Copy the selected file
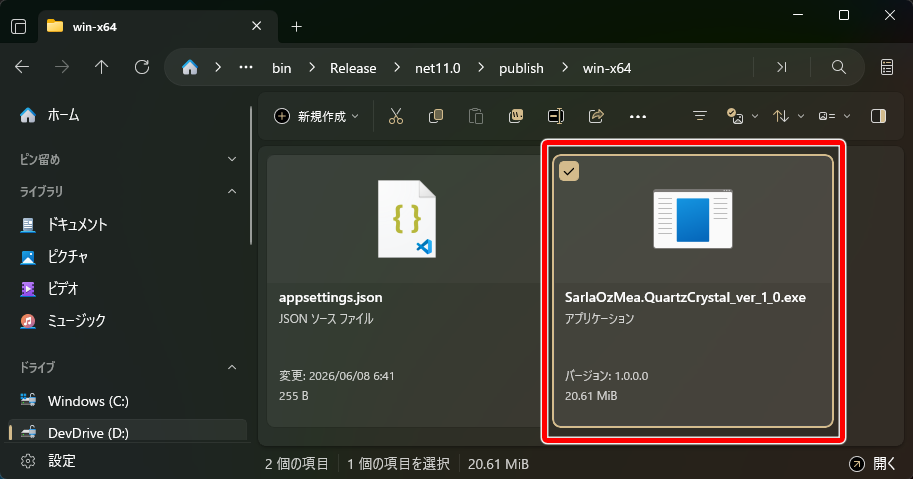The width and height of the screenshot is (913, 479). 436,116
